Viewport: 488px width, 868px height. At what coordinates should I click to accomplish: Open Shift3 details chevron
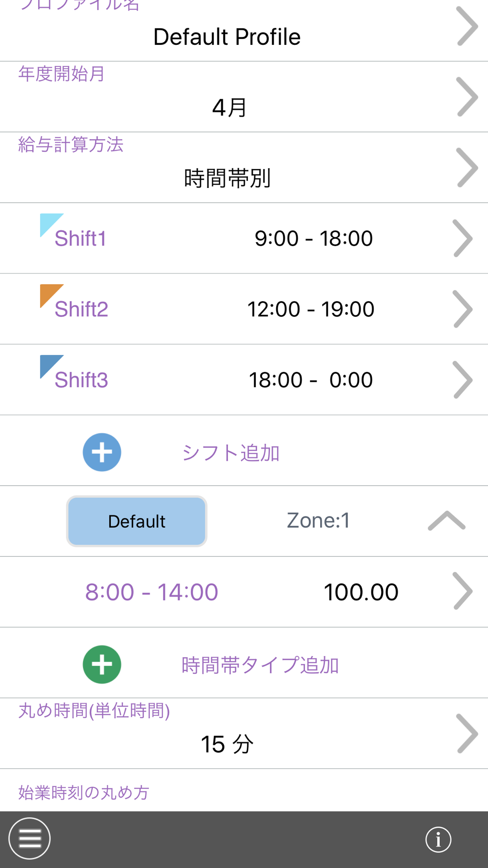point(463,380)
